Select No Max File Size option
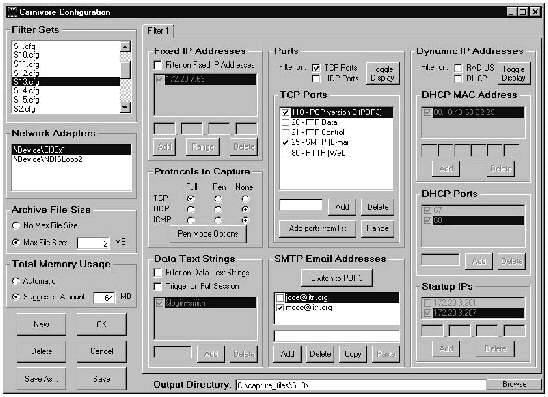 coord(16,225)
